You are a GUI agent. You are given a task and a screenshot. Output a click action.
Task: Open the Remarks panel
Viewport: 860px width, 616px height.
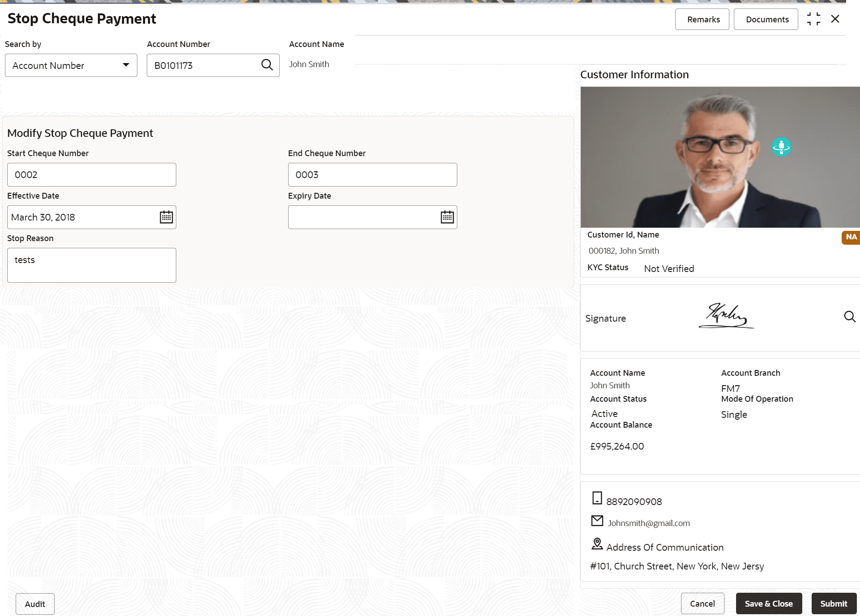click(x=702, y=19)
